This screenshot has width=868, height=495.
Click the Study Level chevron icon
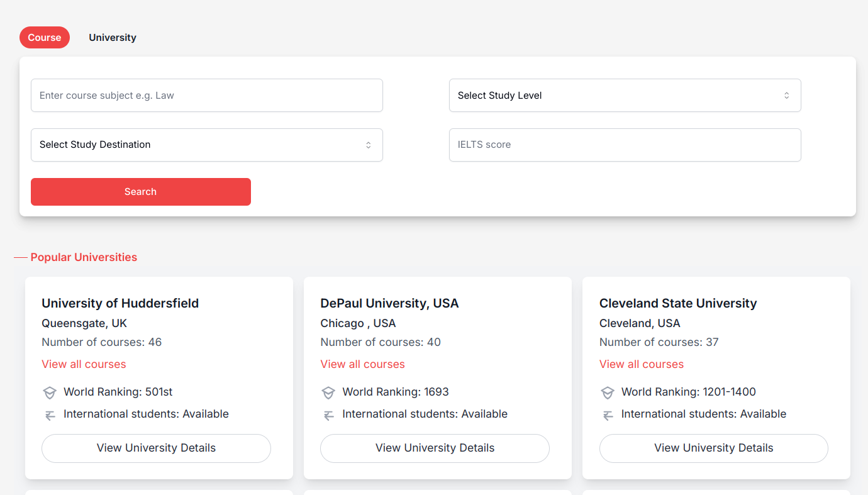786,95
